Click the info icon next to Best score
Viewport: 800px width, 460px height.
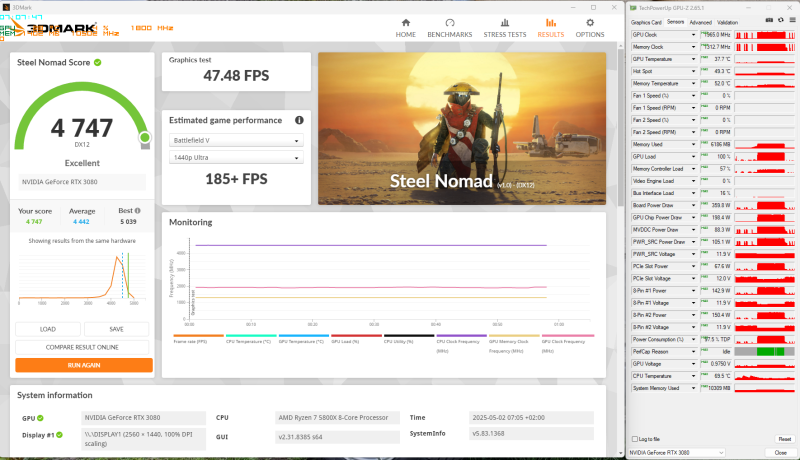click(138, 211)
